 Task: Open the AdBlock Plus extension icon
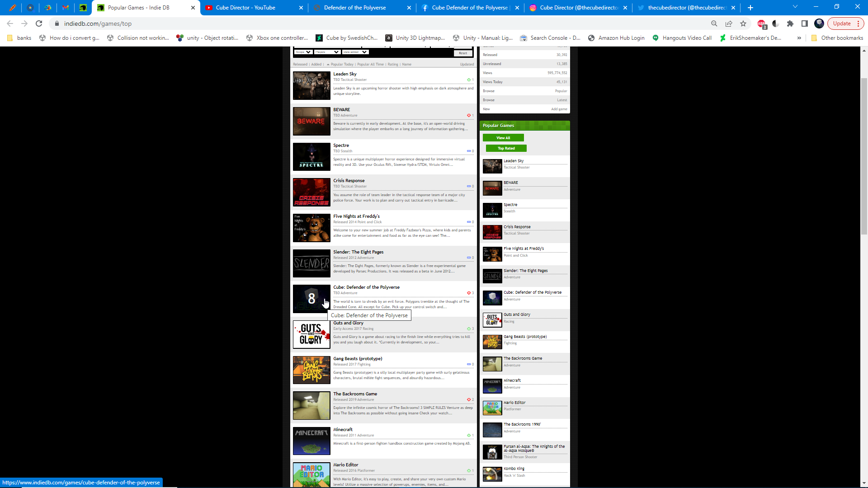pyautogui.click(x=762, y=23)
